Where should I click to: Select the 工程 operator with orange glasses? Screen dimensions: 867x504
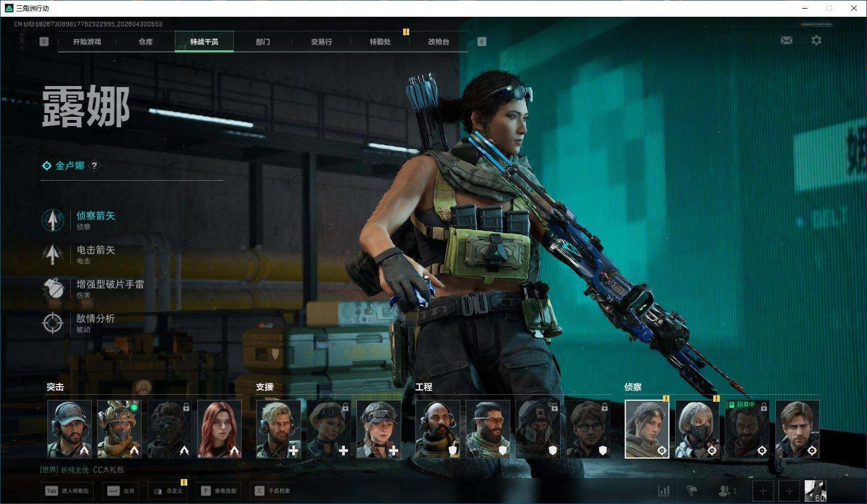point(488,429)
